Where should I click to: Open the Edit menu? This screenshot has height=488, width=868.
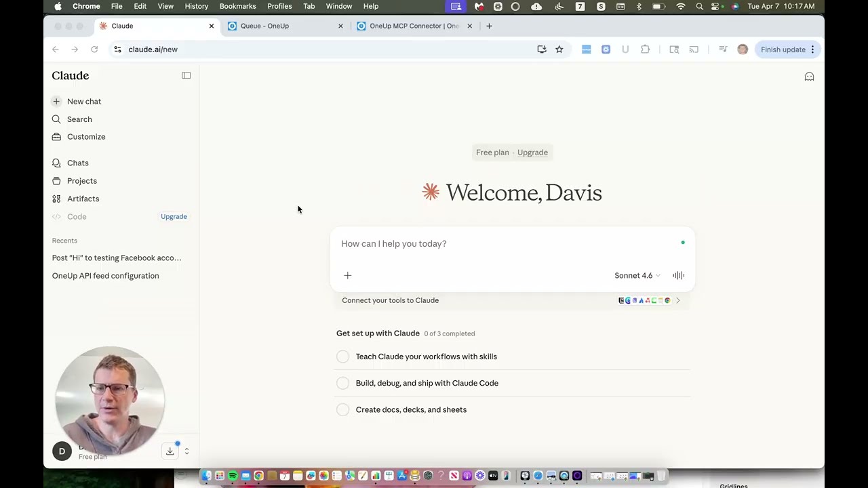(140, 7)
